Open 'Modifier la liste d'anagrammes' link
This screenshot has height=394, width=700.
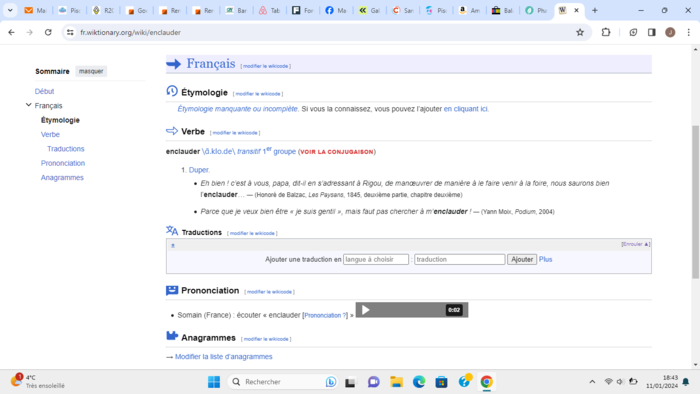224,357
